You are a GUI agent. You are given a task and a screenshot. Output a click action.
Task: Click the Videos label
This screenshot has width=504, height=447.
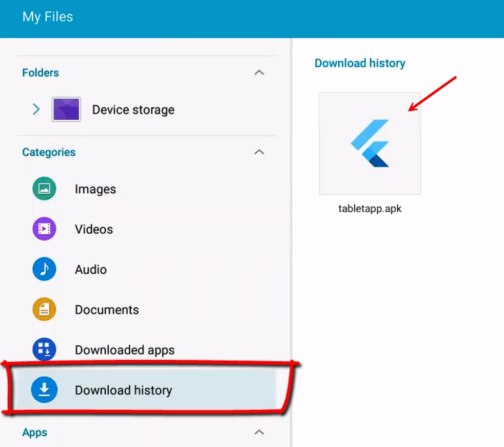[94, 230]
